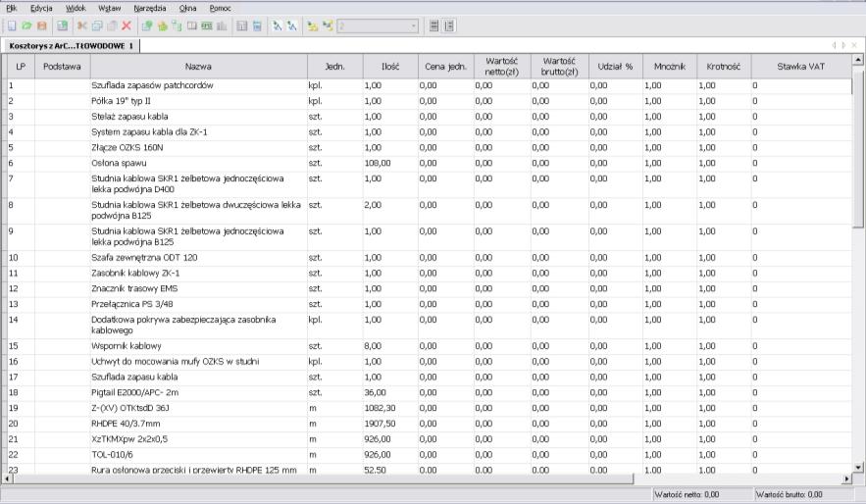866x504 pixels.
Task: Open the Wstaw menu
Action: click(110, 8)
